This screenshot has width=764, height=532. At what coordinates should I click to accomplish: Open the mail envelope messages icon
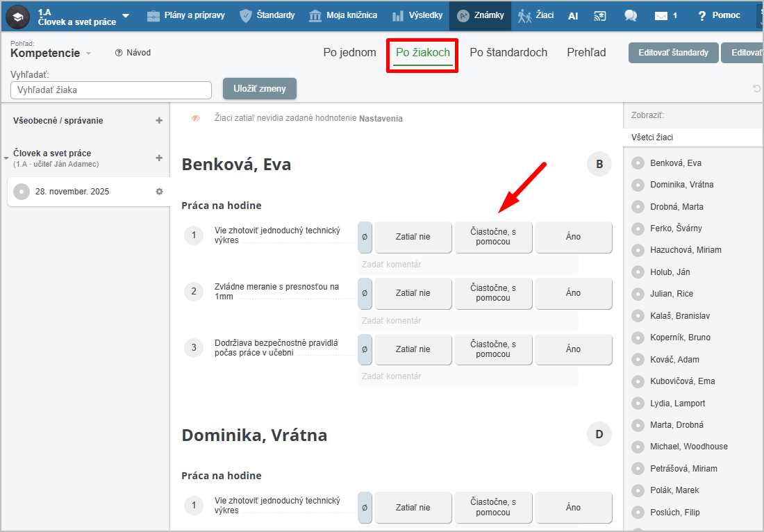[x=661, y=15]
